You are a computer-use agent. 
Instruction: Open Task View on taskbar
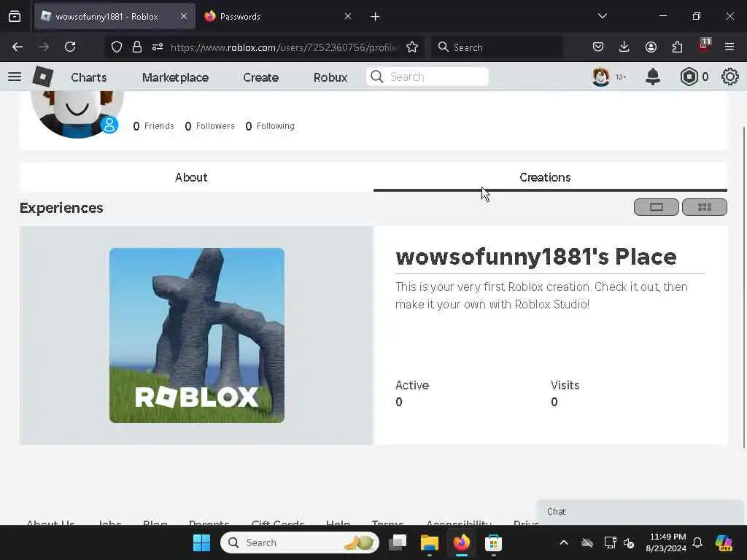coord(398,542)
